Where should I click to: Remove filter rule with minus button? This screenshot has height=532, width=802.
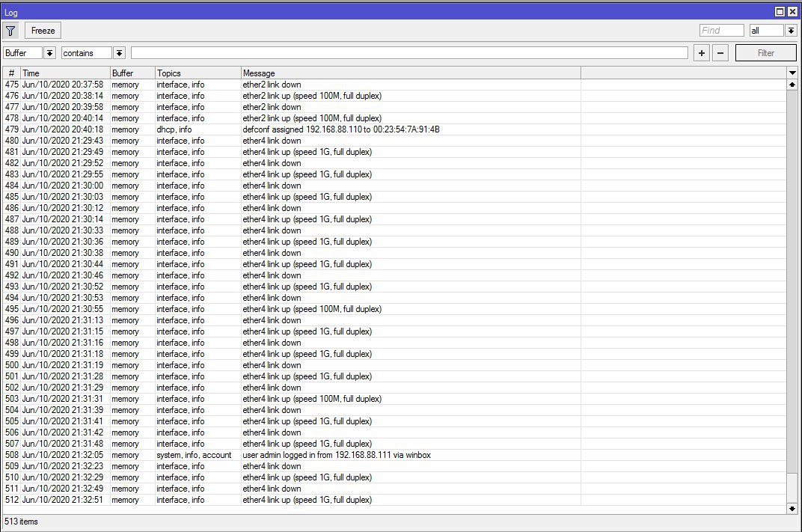pos(720,53)
